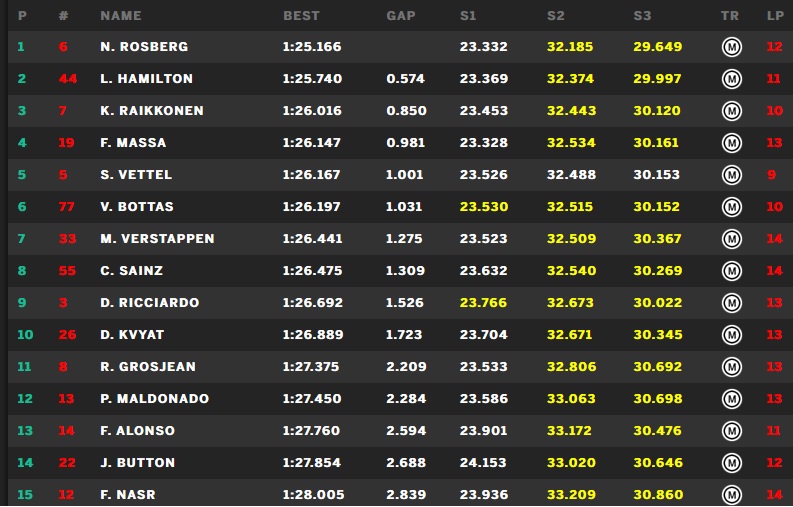Select Button's S2 time 33.020

click(567, 463)
